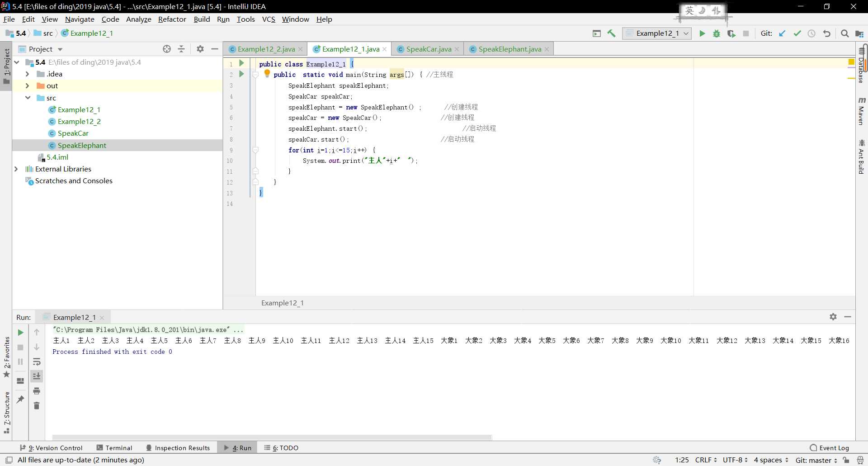Print the Run console output
The width and height of the screenshot is (868, 466).
(x=37, y=391)
